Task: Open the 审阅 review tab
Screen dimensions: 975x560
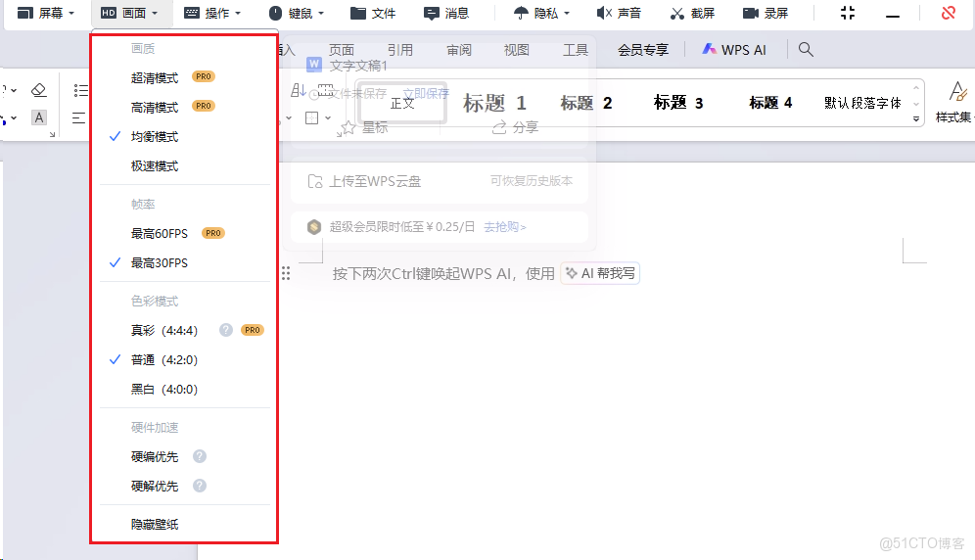Action: (459, 50)
